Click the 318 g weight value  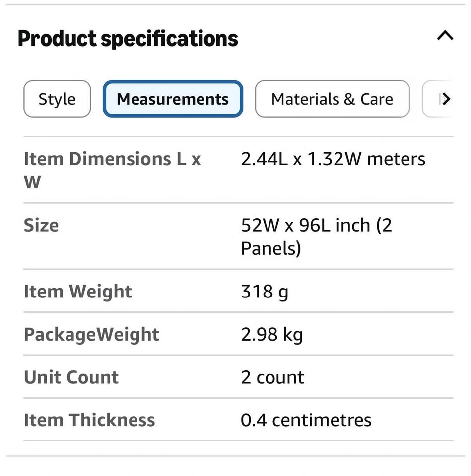(265, 292)
